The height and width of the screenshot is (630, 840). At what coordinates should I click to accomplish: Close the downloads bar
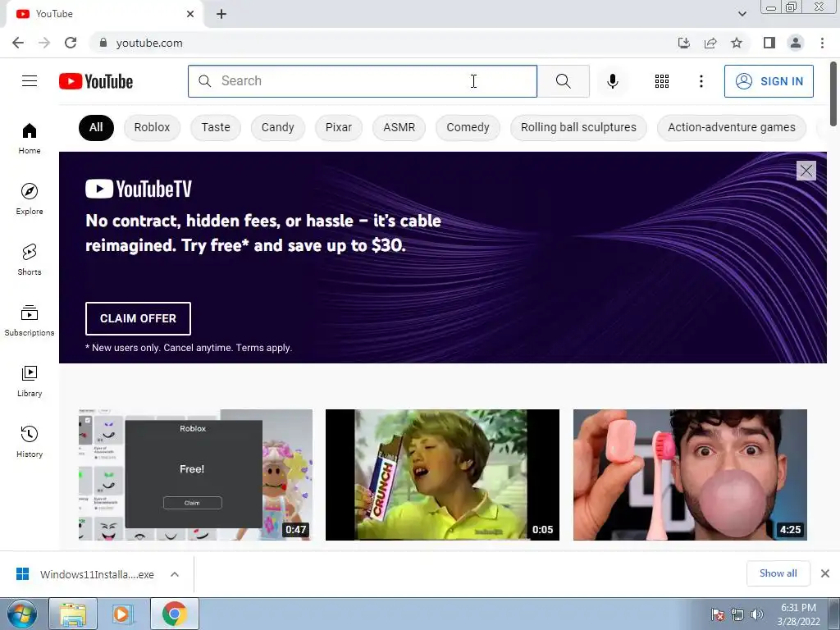coord(825,573)
